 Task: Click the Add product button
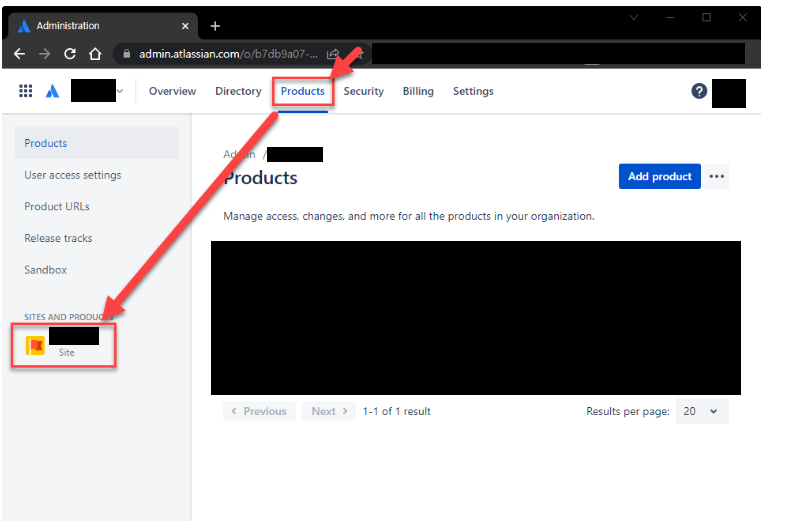(660, 176)
